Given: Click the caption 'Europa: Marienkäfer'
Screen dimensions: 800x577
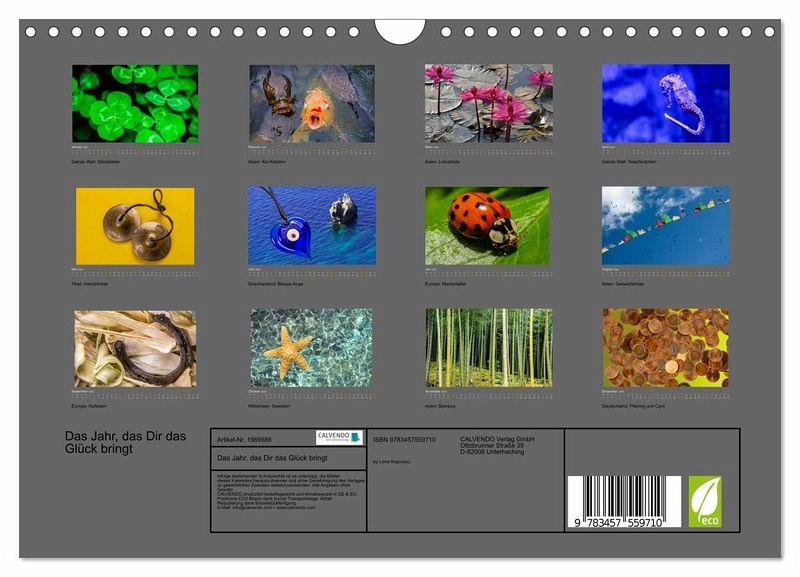Looking at the screenshot, I should coord(445,284).
